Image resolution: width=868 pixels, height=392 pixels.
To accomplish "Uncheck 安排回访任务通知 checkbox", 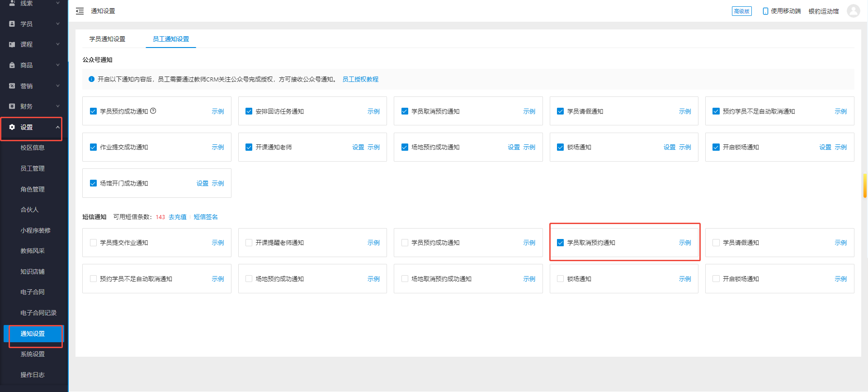I will [x=249, y=111].
